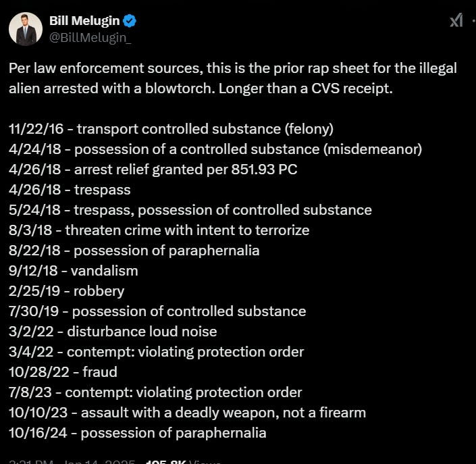Click the 3/2/22 disturbance loud noise line
This screenshot has height=464, width=476.
(113, 332)
